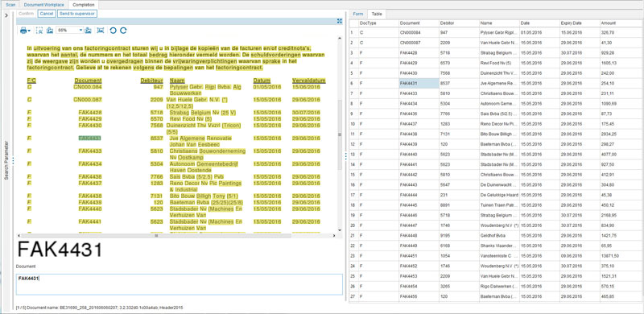Click amount cell 1090,69
Image resolution: width=644 pixels, height=314 pixels.
(x=621, y=104)
